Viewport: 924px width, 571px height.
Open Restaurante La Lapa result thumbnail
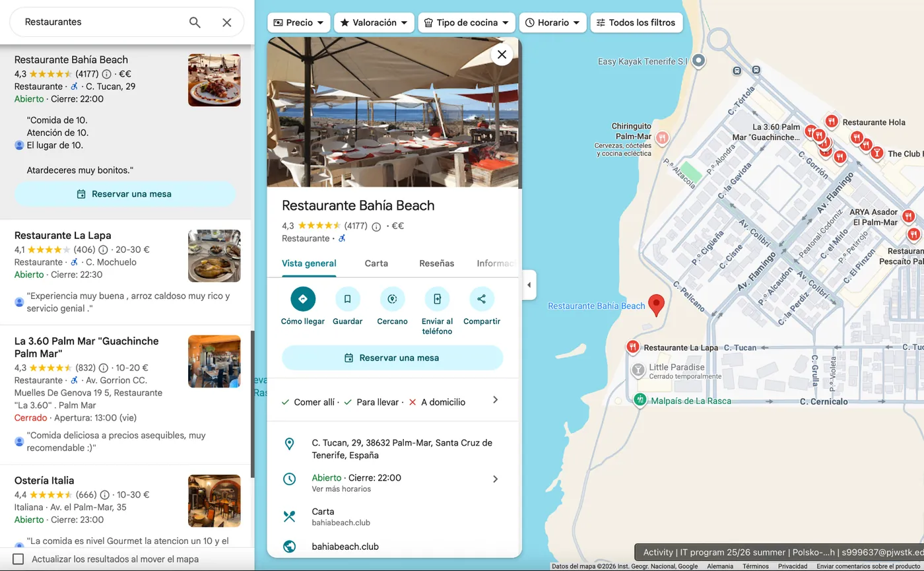(x=214, y=256)
